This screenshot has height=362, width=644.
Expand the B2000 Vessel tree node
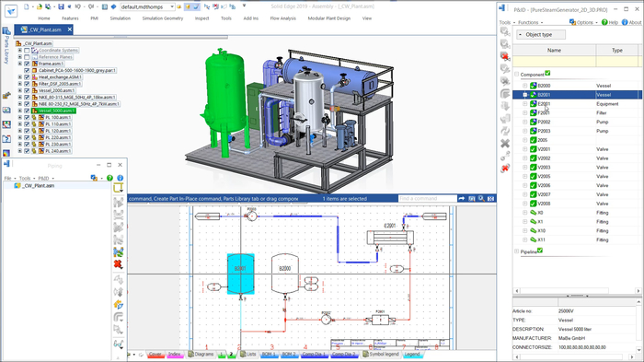pos(525,86)
